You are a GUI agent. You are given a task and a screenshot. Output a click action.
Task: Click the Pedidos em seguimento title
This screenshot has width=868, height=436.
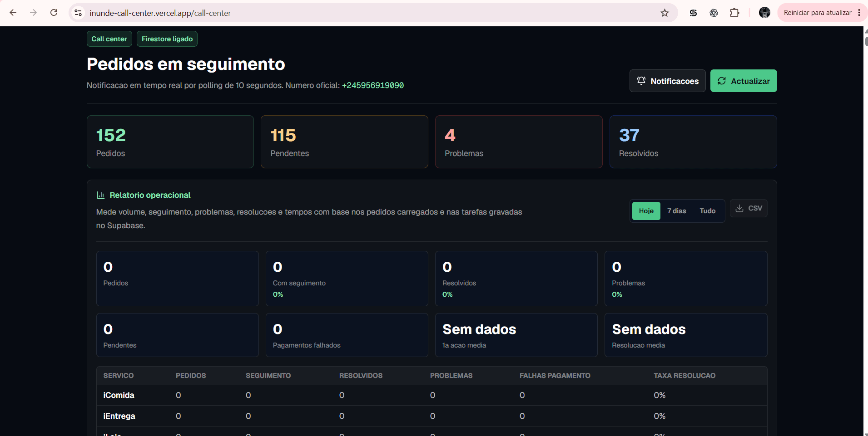pyautogui.click(x=186, y=64)
